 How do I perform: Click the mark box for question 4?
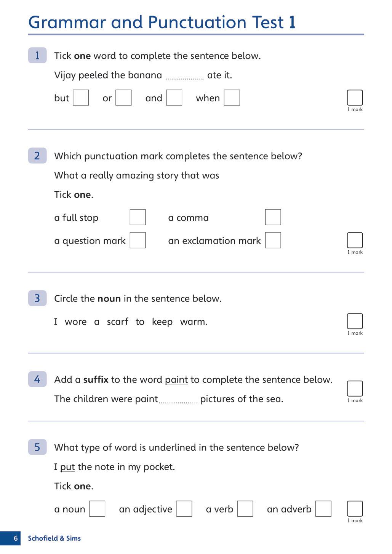(x=355, y=389)
